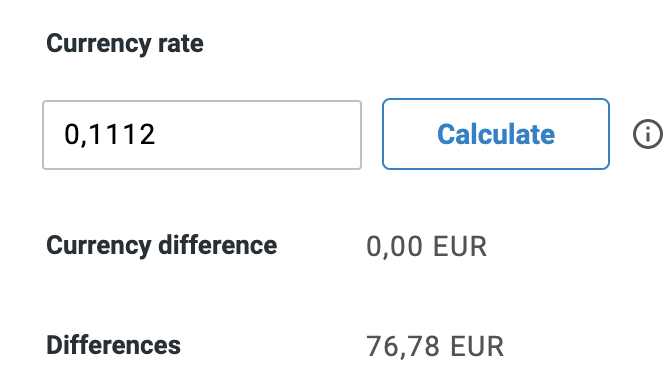This screenshot has height=392, width=670.
Task: Click the 76,78 number in Differences row
Action: click(x=403, y=346)
